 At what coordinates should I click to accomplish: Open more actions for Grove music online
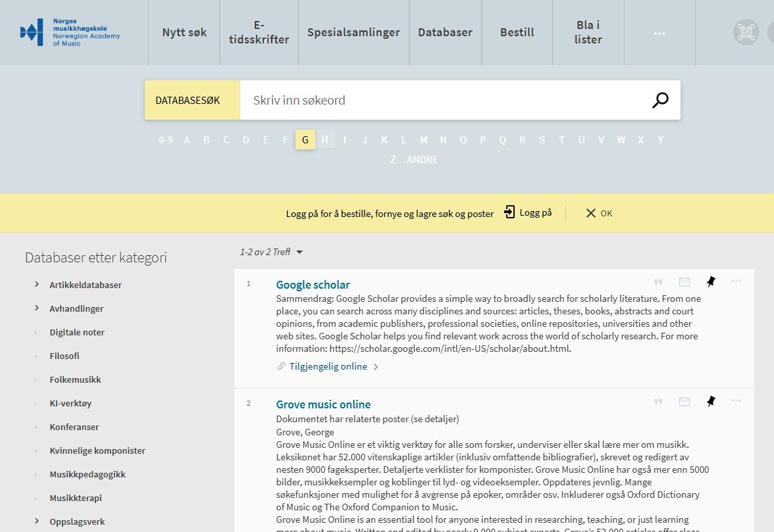tap(736, 400)
